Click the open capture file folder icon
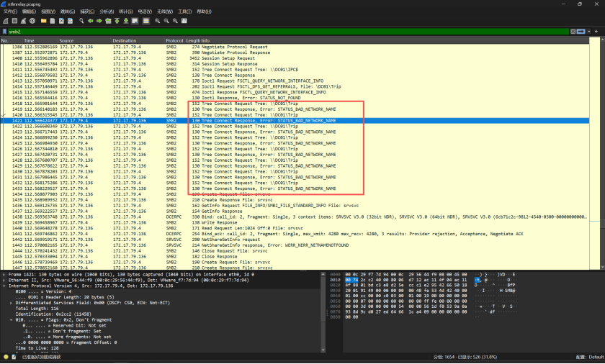605x364 pixels. 42,21
